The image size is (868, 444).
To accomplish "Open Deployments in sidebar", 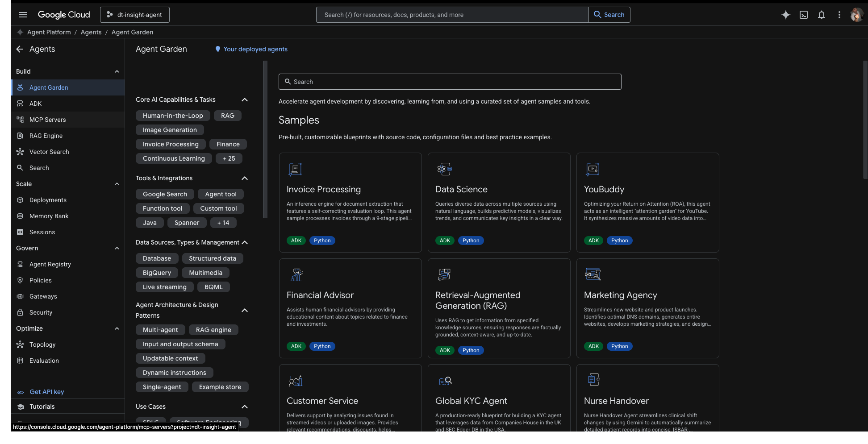I will 68,200.
